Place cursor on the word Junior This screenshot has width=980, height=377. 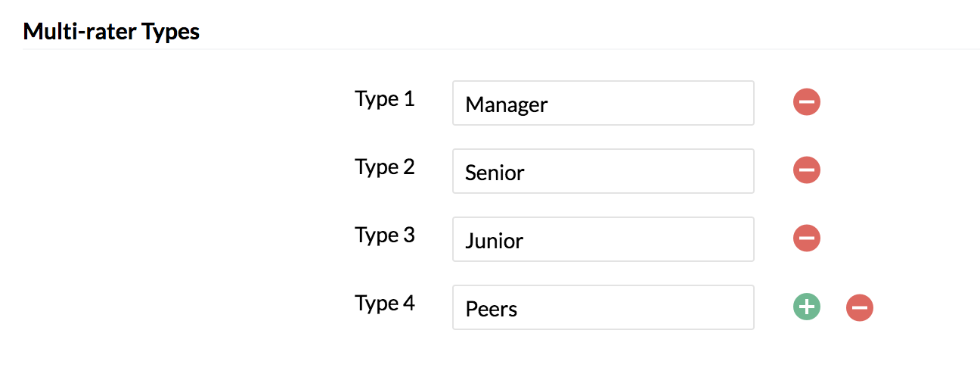click(x=495, y=241)
